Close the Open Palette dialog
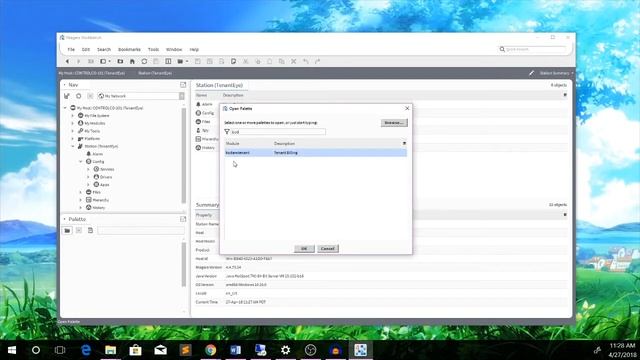The width and height of the screenshot is (640, 360). click(407, 108)
